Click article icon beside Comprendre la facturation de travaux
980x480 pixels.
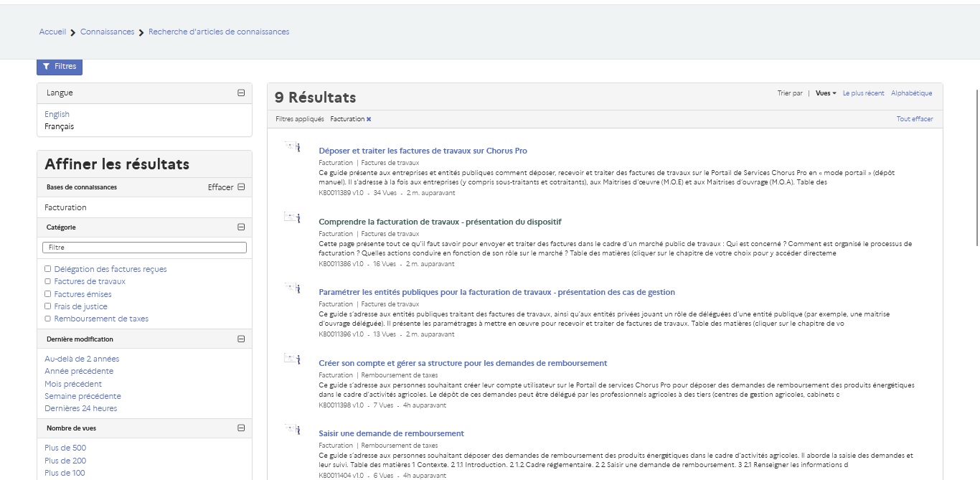point(293,217)
